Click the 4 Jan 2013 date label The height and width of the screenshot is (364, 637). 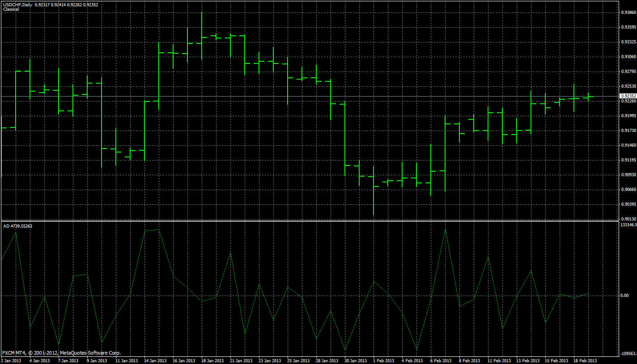coord(39,361)
